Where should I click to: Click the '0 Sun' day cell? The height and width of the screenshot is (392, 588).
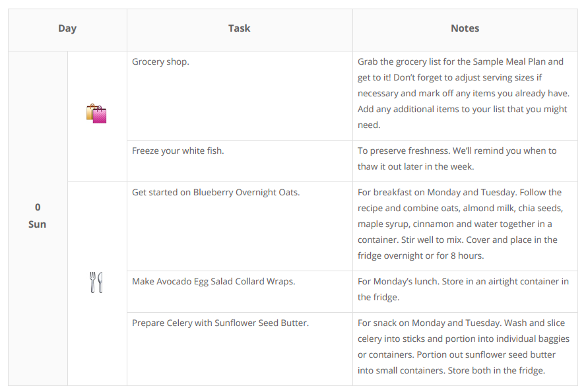tap(38, 216)
